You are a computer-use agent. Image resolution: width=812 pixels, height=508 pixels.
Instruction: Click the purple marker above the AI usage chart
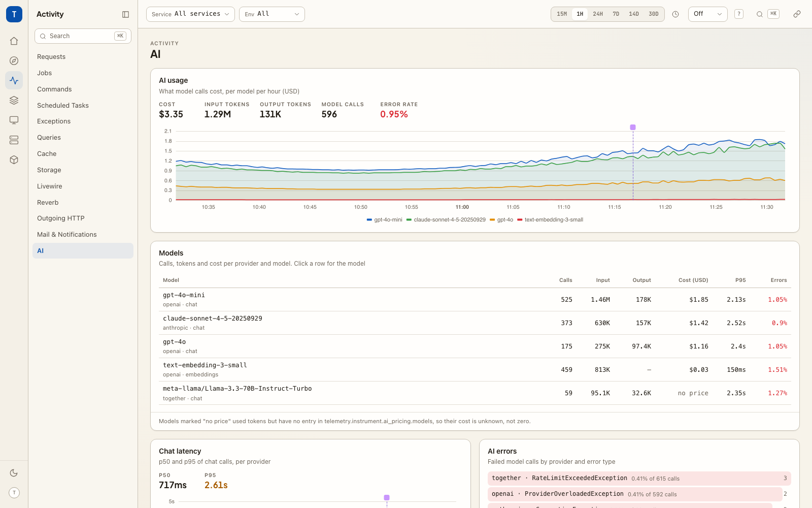[633, 128]
